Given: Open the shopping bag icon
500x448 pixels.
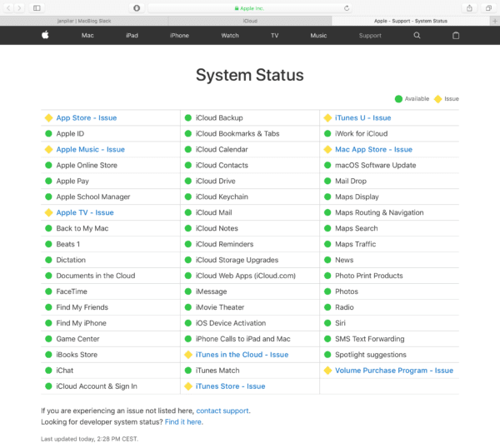Looking at the screenshot, I should point(455,36).
